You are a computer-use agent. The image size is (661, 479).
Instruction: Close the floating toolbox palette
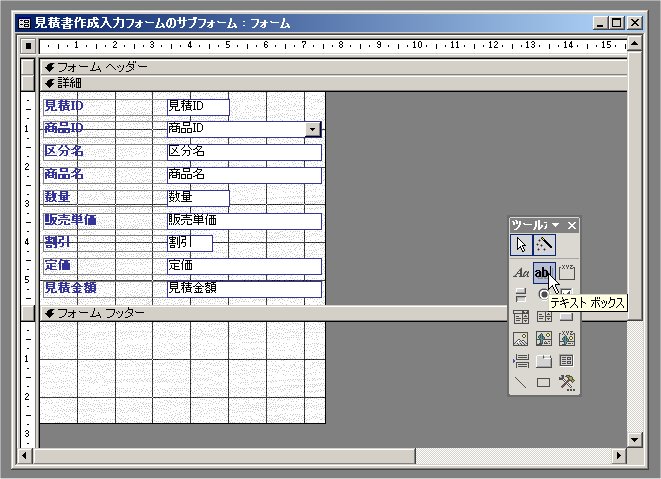click(x=572, y=226)
